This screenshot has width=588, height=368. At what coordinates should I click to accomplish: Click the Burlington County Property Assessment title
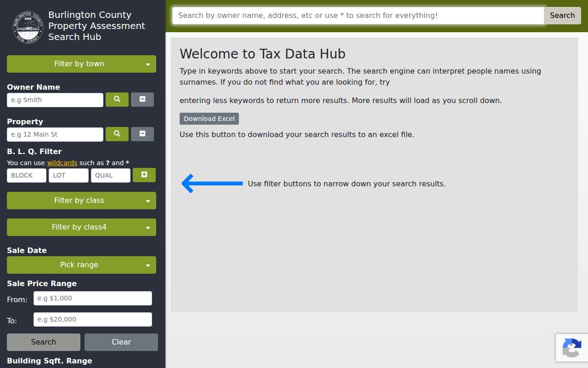96,26
